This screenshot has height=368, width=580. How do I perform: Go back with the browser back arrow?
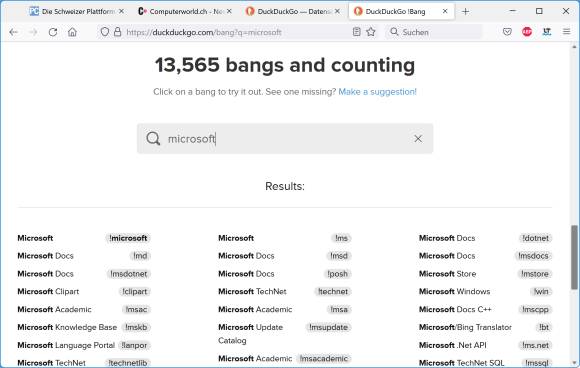click(x=14, y=32)
